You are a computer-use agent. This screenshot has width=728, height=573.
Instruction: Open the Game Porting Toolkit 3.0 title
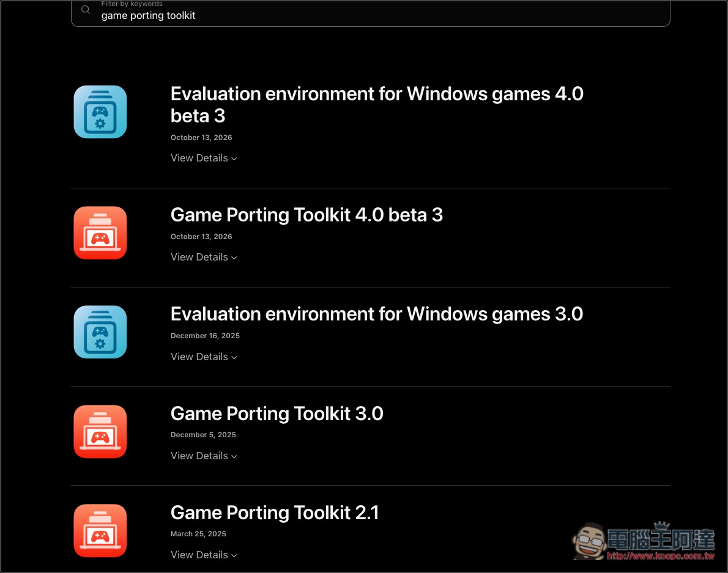tap(277, 414)
